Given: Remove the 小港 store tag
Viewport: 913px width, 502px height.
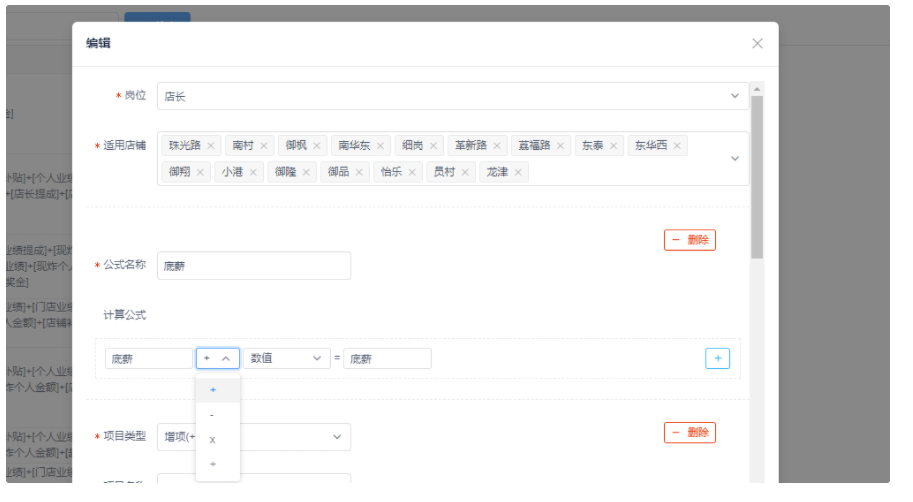Looking at the screenshot, I should [x=253, y=172].
